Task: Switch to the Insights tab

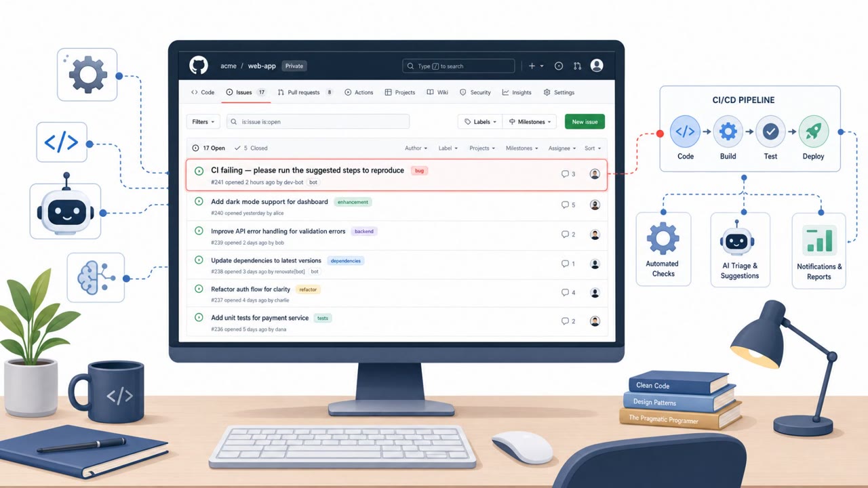Action: [x=517, y=92]
